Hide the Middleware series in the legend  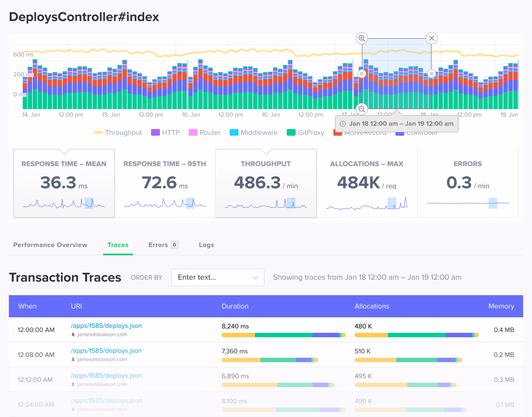click(x=254, y=133)
